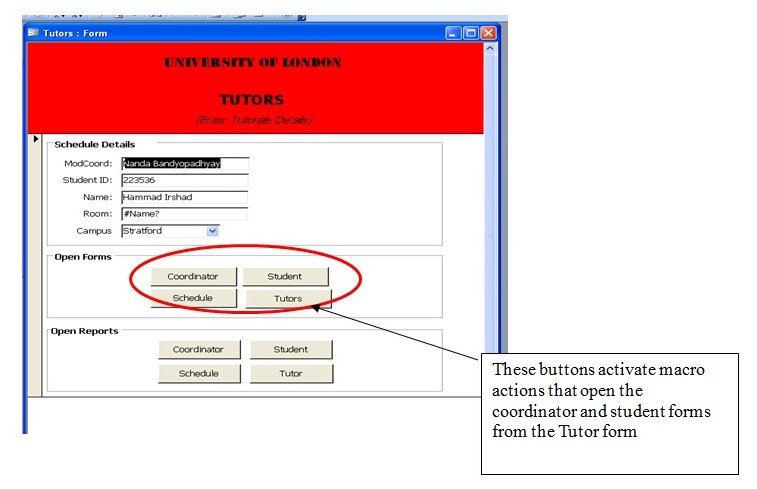This screenshot has width=757, height=489.
Task: Click the Tutor report button
Action: point(291,373)
